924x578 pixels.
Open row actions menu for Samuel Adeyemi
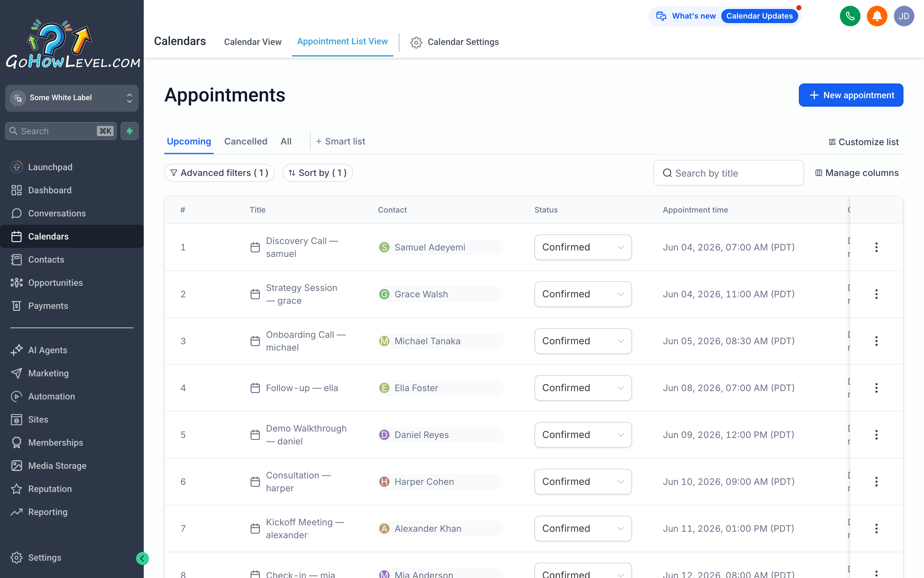pyautogui.click(x=876, y=247)
